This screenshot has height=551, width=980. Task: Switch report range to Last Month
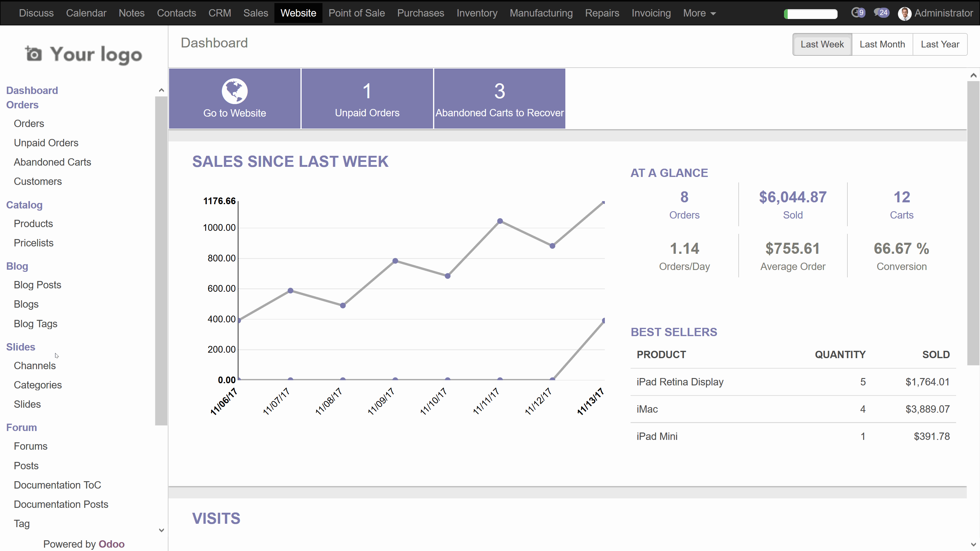[x=882, y=44]
